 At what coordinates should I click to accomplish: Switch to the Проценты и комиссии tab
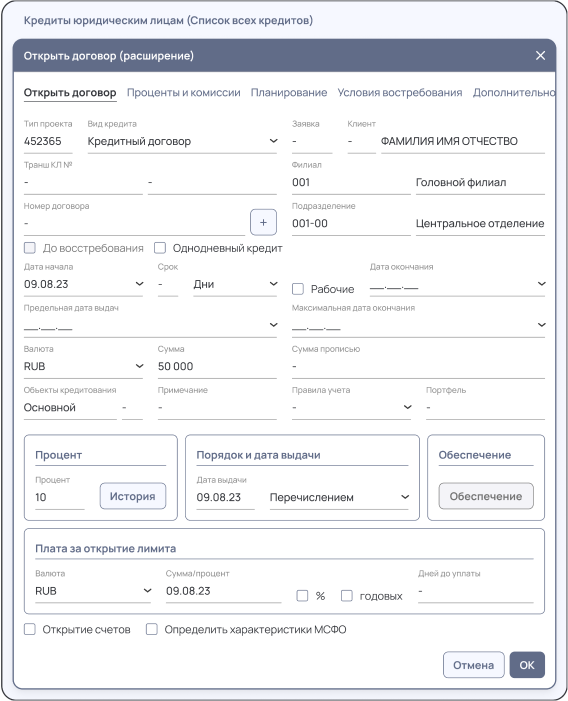tap(184, 93)
